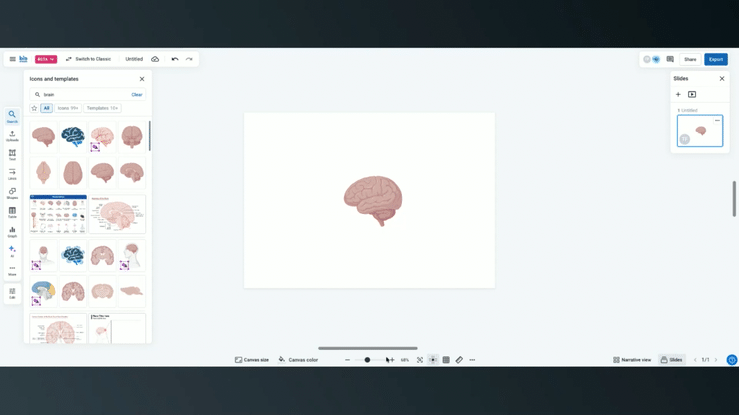Select the Icons filter tab

(x=68, y=108)
